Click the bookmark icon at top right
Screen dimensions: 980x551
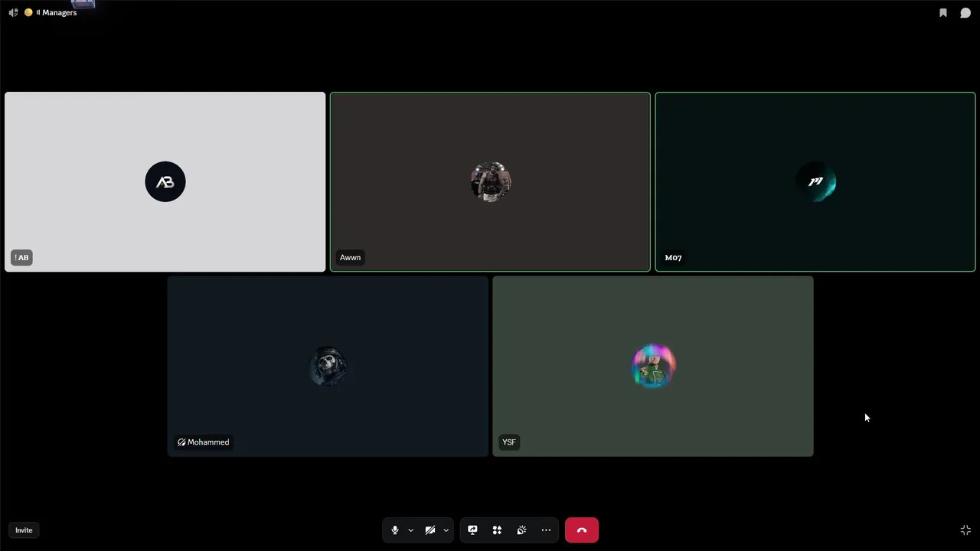(943, 13)
